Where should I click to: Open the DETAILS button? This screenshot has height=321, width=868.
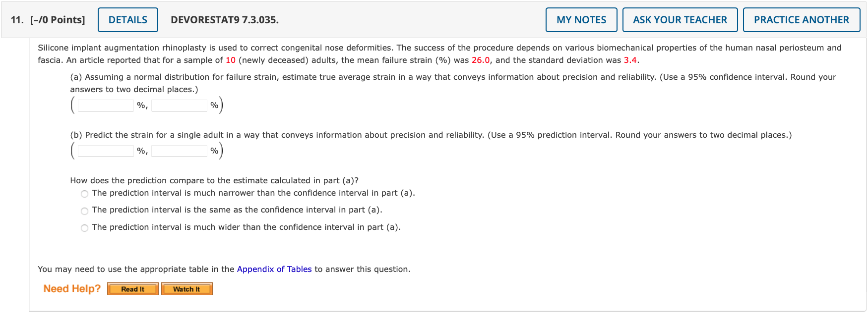(x=127, y=20)
